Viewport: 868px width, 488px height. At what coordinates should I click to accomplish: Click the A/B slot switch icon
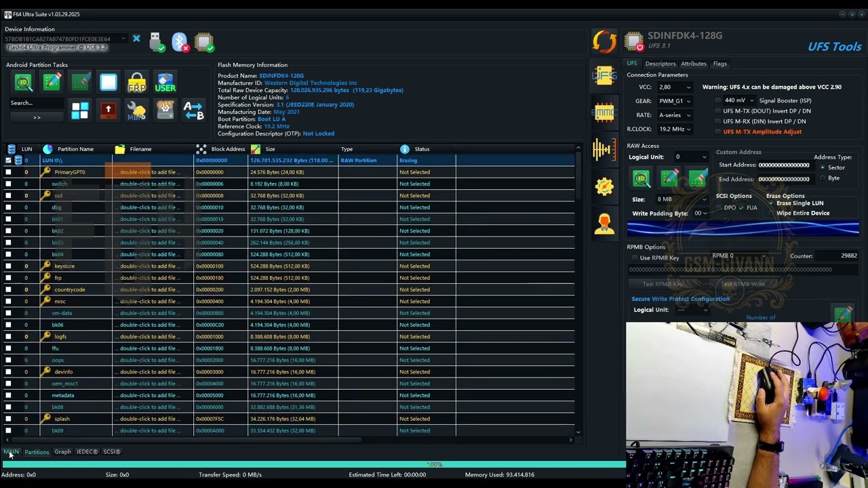pyautogui.click(x=194, y=110)
